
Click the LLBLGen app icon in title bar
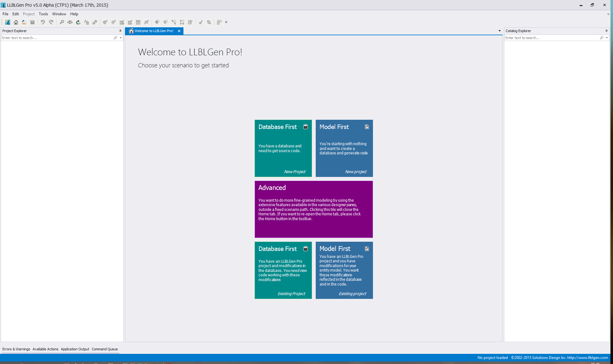[x=3, y=5]
